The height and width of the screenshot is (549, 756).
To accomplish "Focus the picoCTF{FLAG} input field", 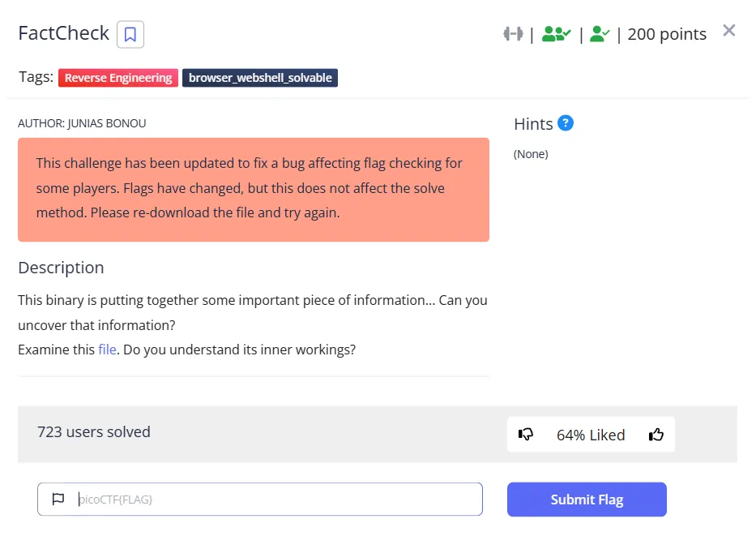I will coord(275,500).
